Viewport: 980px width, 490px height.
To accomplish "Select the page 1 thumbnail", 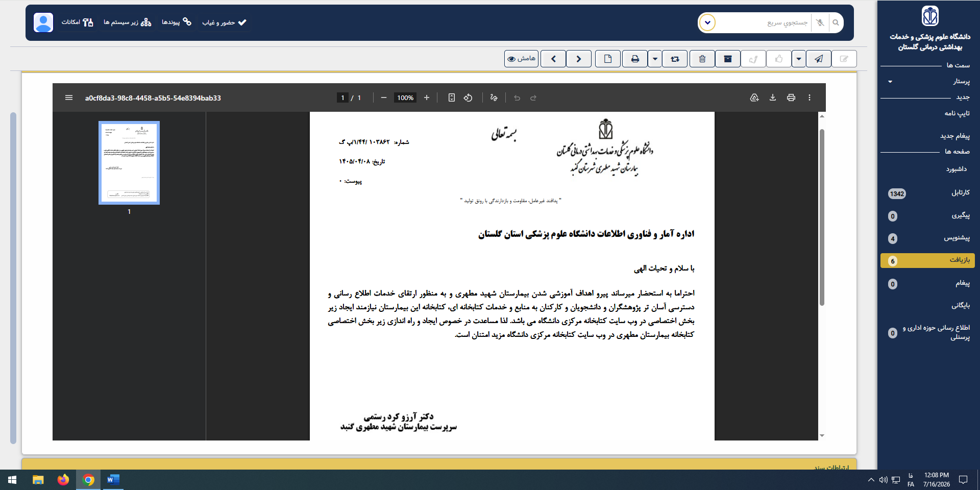I will tap(129, 163).
